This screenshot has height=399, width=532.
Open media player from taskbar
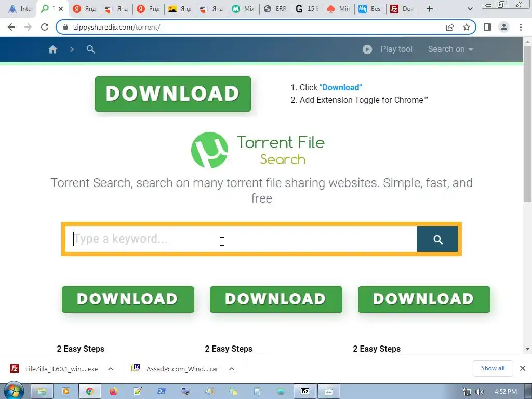point(66,392)
